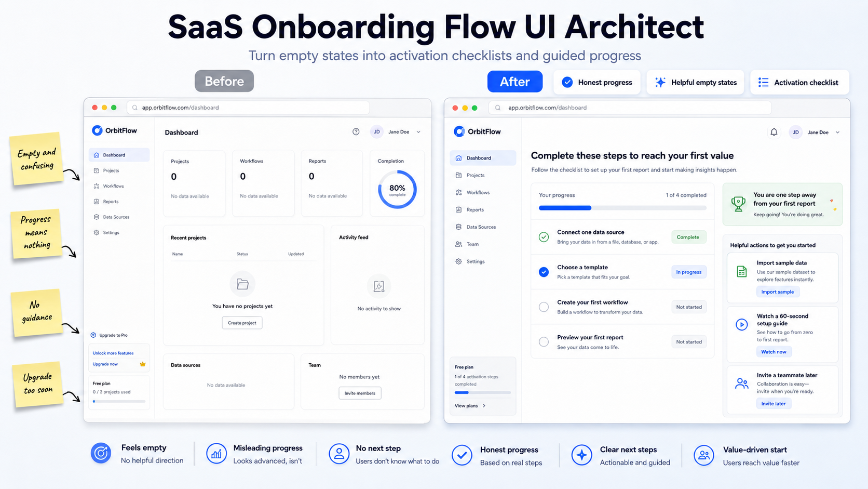This screenshot has height=489, width=868.
Task: Click the activation steps progress bar in After sidebar
Action: click(482, 392)
